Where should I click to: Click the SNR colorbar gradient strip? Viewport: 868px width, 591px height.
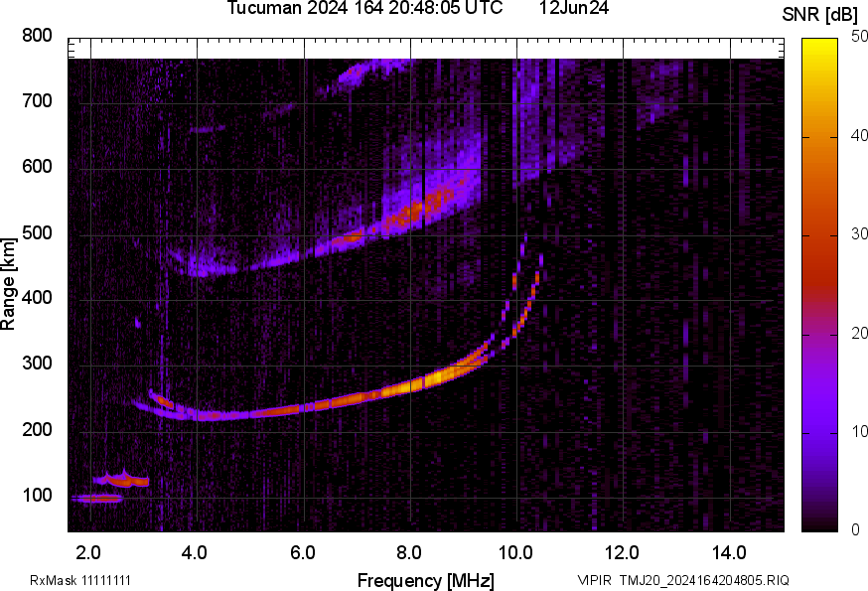click(819, 285)
